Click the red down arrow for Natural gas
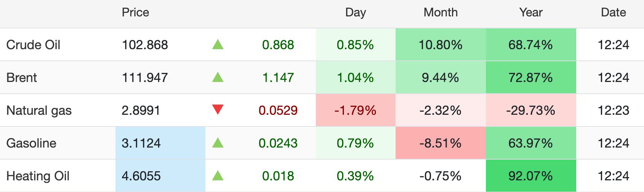 pyautogui.click(x=218, y=110)
